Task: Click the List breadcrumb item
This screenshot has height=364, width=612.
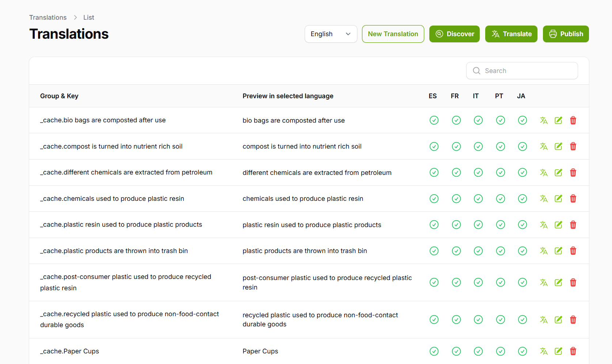Action: (x=88, y=18)
